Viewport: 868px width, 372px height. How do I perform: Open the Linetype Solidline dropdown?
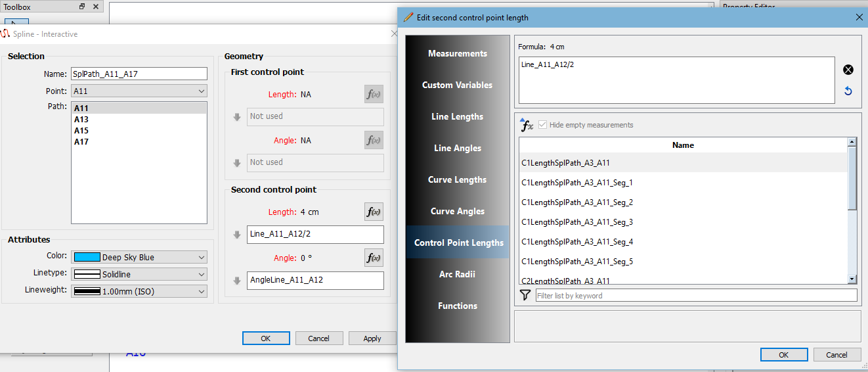139,274
